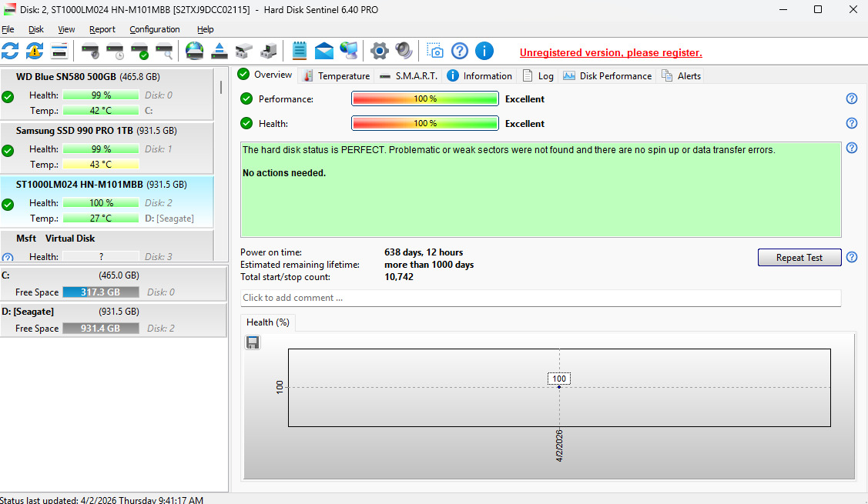Click help icon beside status message box
This screenshot has width=868, height=504.
coord(852,148)
